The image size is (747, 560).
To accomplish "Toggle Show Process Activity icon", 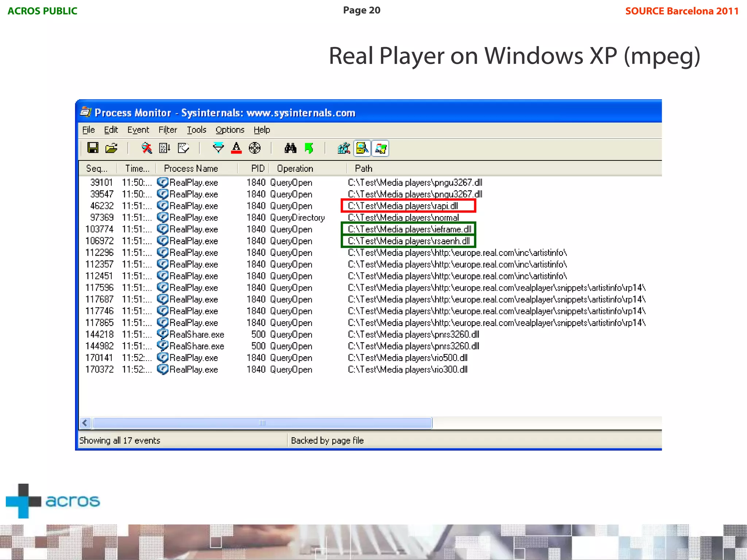I will pyautogui.click(x=380, y=148).
